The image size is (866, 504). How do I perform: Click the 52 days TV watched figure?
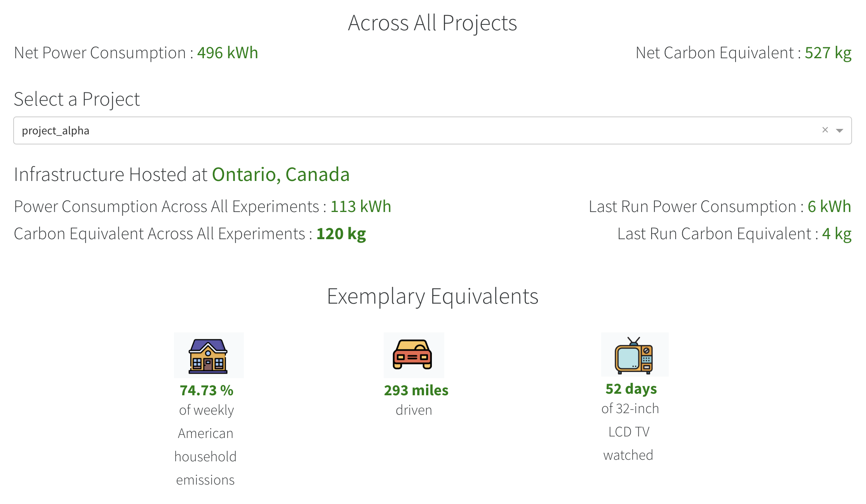pos(631,389)
